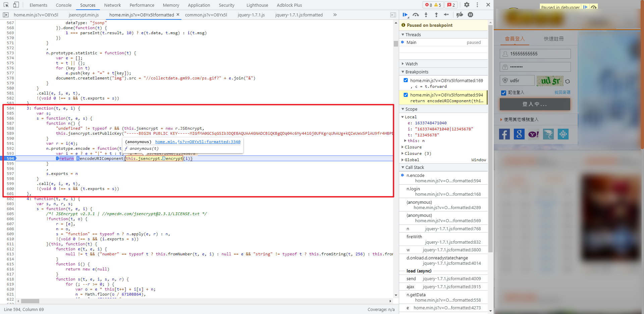Deactivate all breakpoints icon
This screenshot has width=644, height=314.
coord(460,15)
